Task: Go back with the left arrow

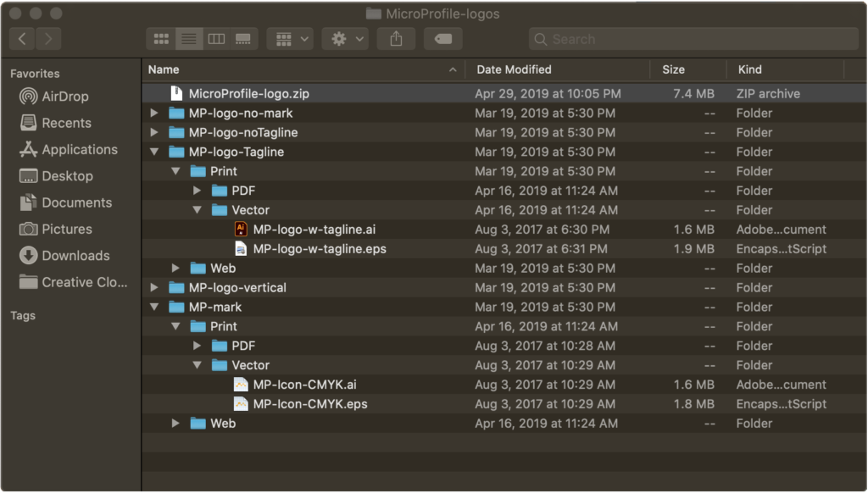Action: point(22,39)
